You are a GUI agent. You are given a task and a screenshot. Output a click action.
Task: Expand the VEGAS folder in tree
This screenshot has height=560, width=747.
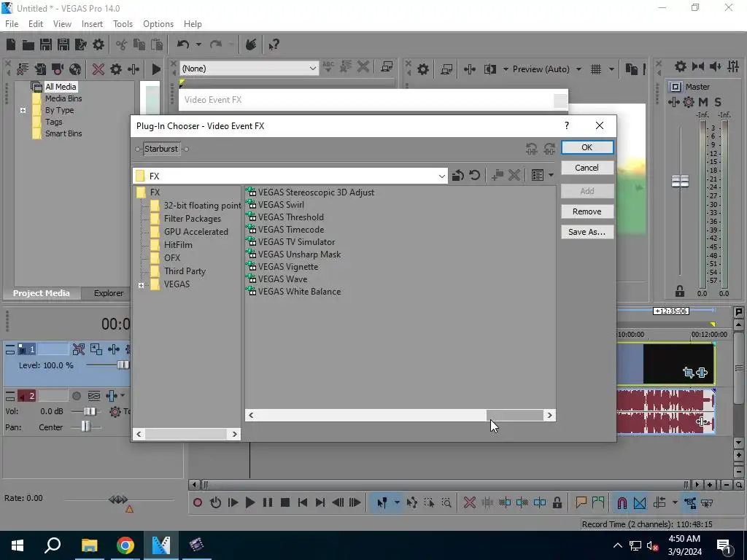(141, 285)
